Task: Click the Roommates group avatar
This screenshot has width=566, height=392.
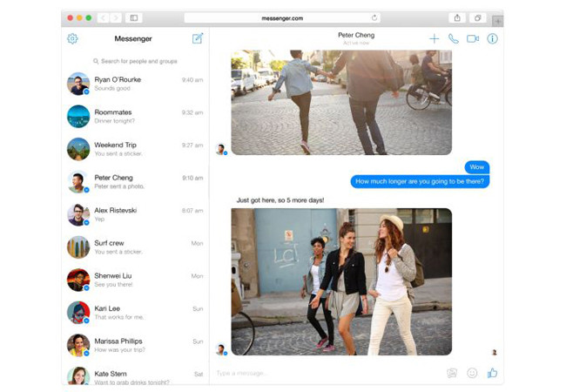Action: (x=78, y=116)
